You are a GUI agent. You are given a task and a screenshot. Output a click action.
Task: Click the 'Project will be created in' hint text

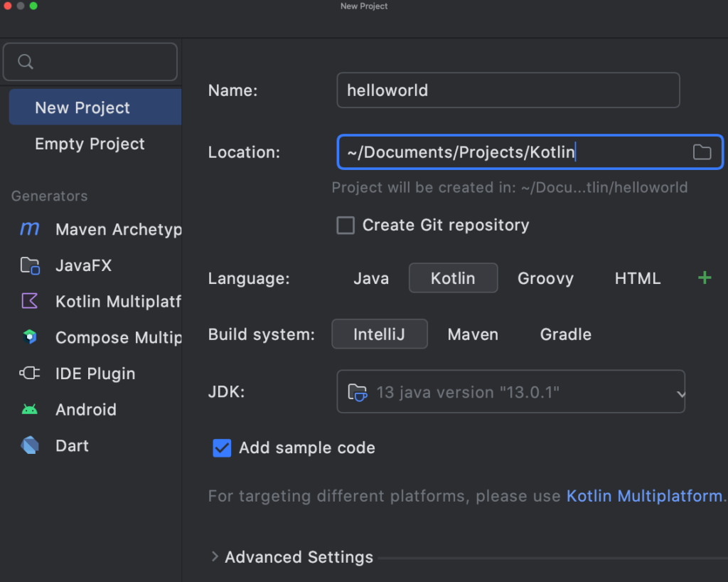tap(510, 187)
